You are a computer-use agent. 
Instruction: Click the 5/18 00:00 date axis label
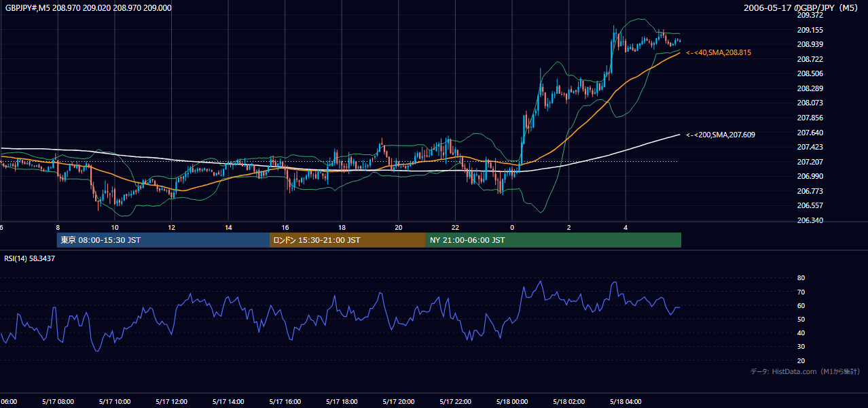click(x=512, y=401)
